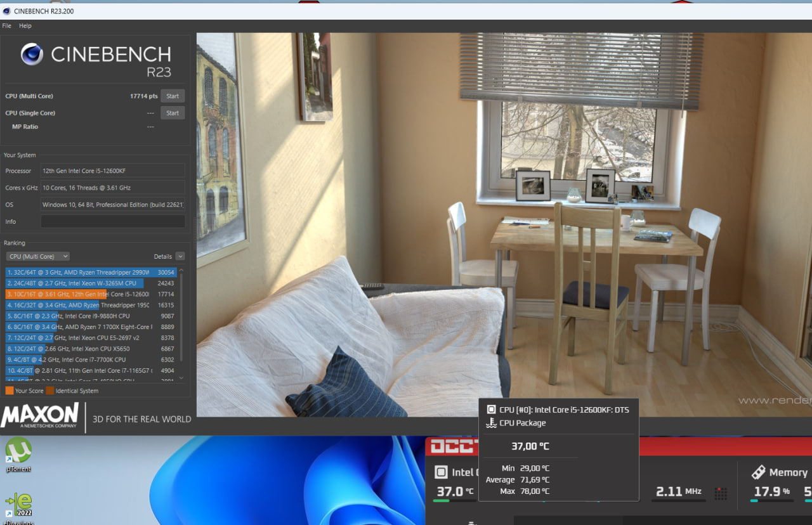Click the Min 29,00 °C value in tooltip

pos(534,469)
